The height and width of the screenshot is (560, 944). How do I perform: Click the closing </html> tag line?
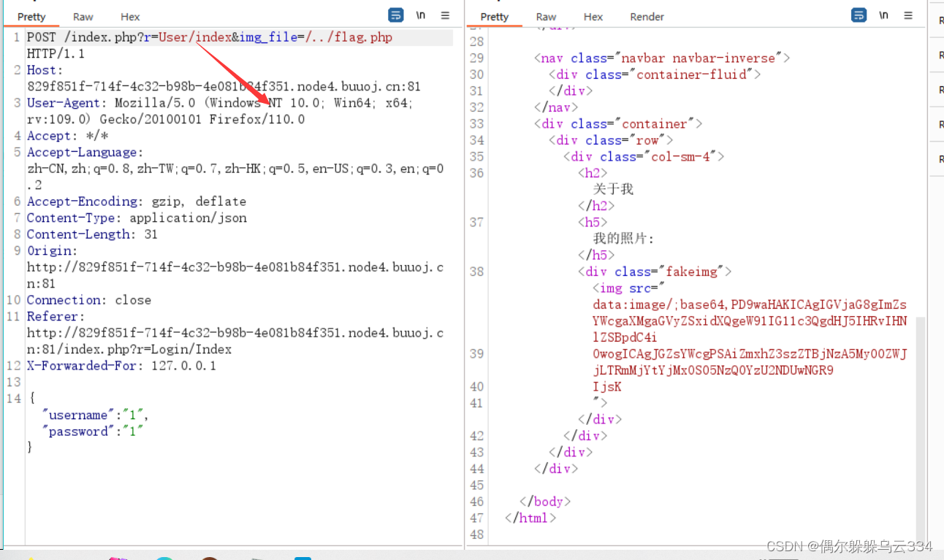click(530, 518)
